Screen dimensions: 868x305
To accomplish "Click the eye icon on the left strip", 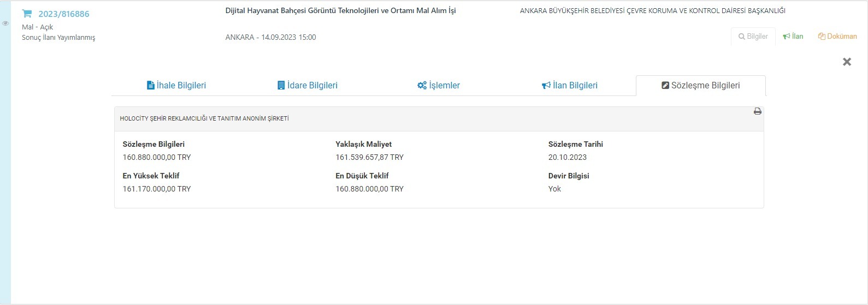I will (x=5, y=23).
